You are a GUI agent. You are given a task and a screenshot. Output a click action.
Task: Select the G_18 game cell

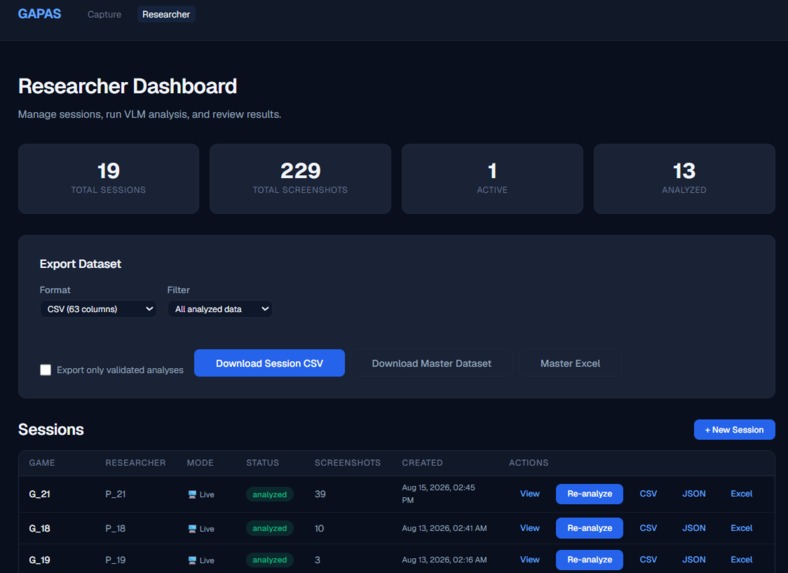[39, 528]
